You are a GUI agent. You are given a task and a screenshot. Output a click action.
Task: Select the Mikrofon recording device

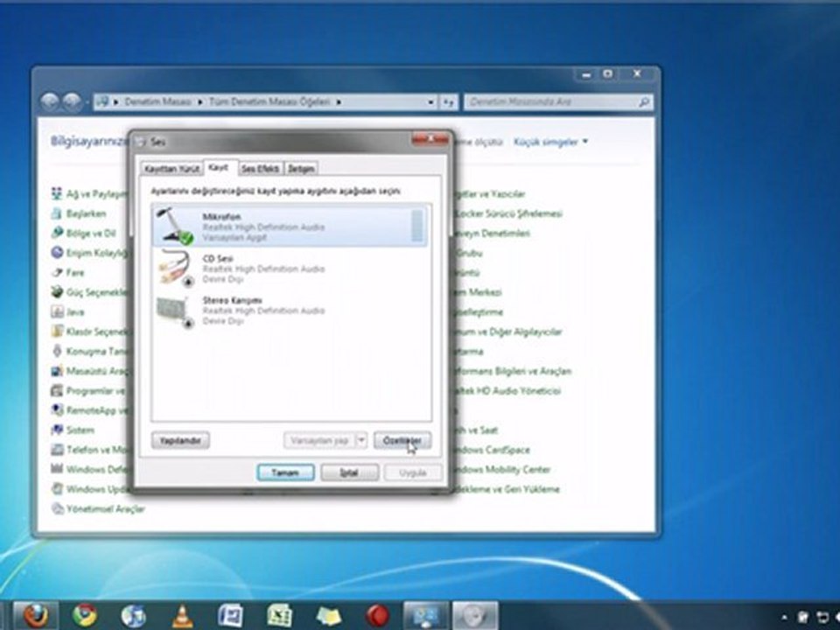point(290,226)
